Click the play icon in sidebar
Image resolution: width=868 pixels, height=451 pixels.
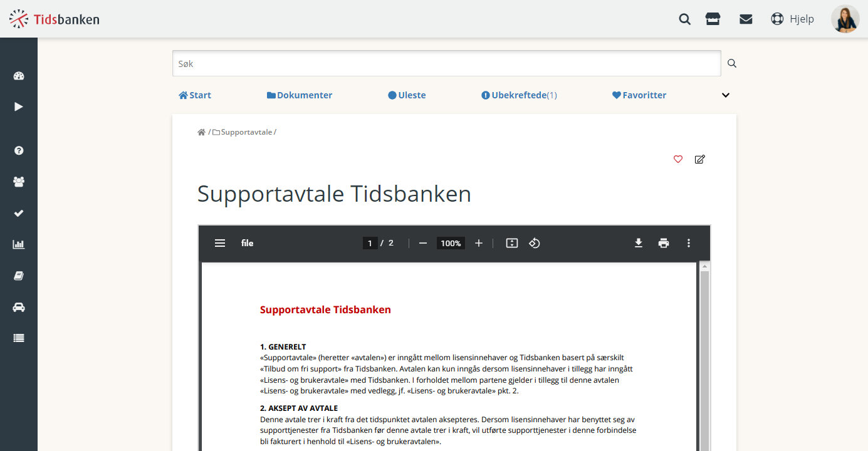[x=19, y=106]
